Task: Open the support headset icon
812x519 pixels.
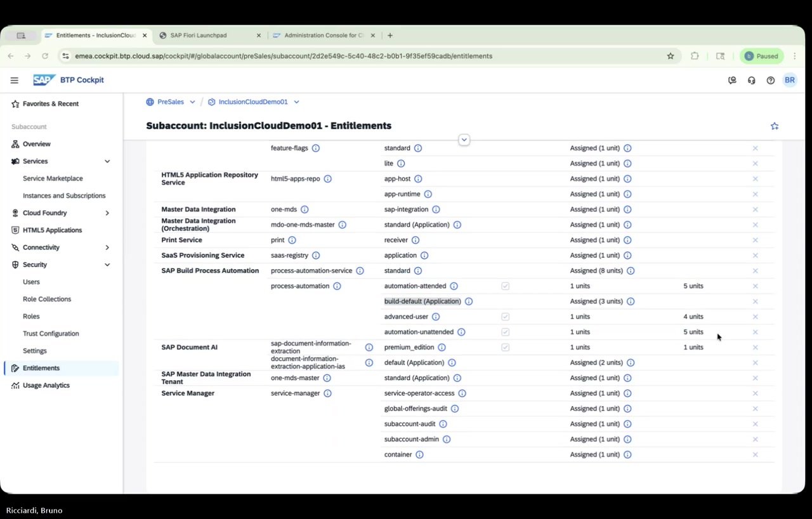Action: [751, 81]
